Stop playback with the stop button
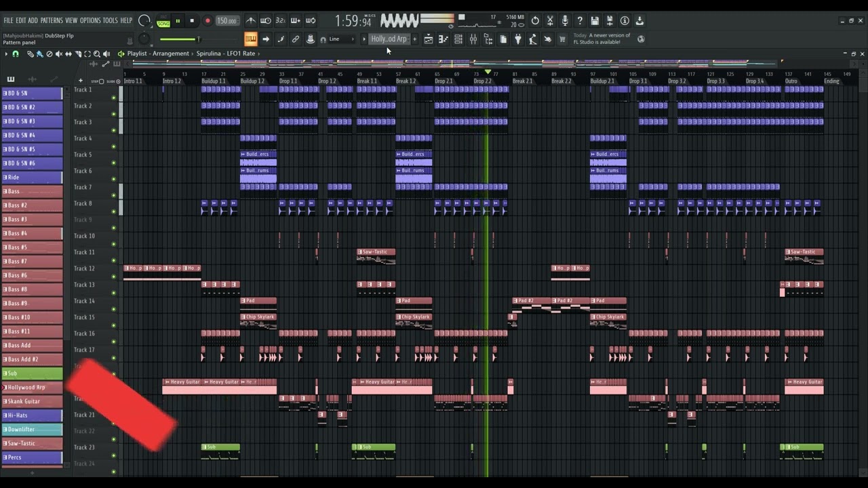This screenshot has height=488, width=868. [x=192, y=21]
